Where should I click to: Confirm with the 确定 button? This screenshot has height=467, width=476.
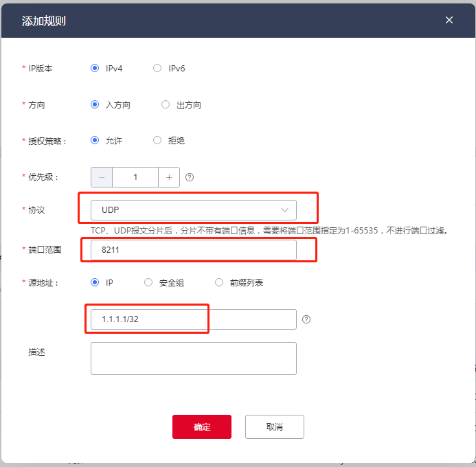coord(202,426)
